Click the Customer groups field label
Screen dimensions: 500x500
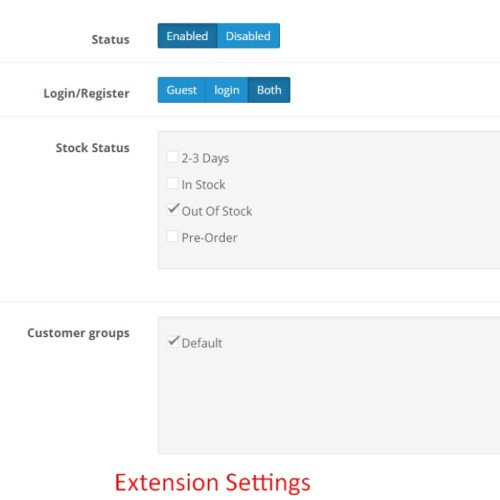point(78,333)
